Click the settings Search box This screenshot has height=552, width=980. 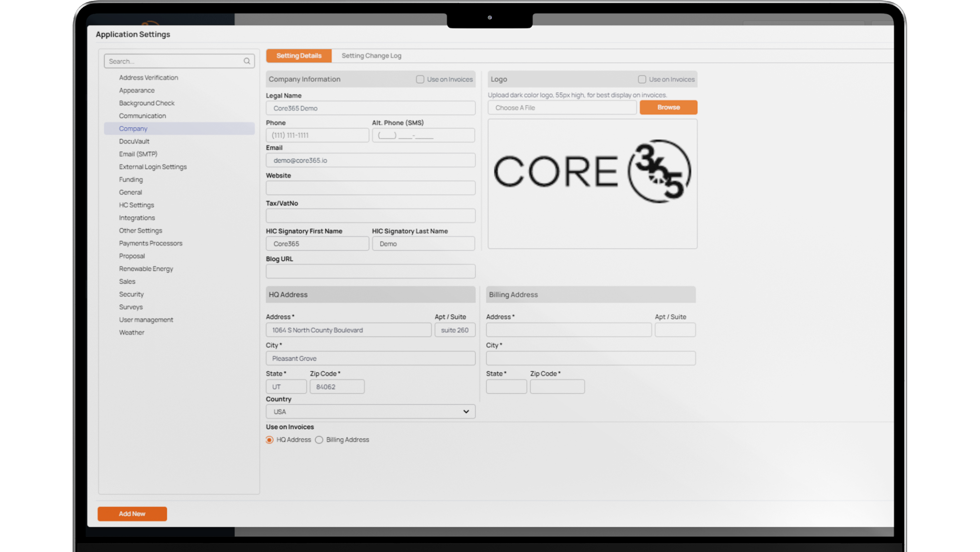pos(174,61)
